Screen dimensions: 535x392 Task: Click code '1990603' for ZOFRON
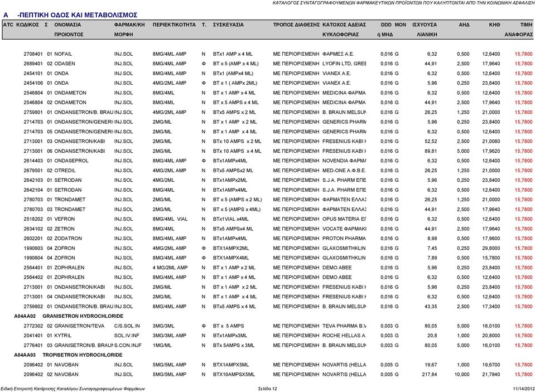[33, 248]
